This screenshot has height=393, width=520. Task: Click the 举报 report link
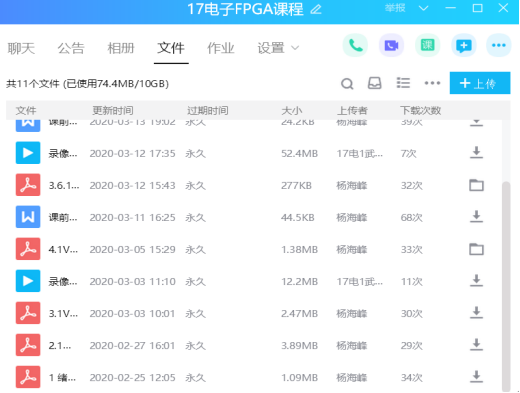[x=395, y=8]
